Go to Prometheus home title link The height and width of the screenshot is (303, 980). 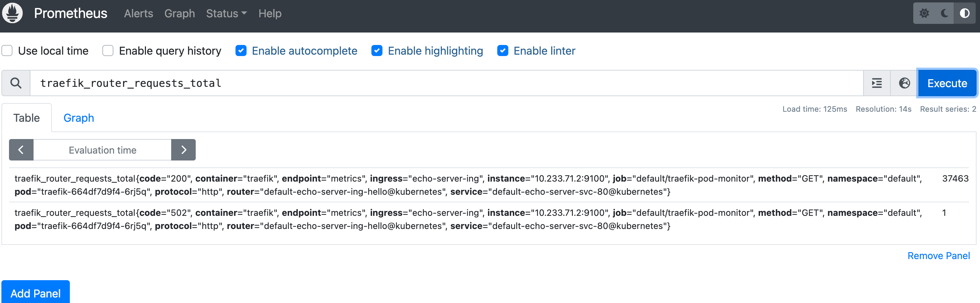click(x=71, y=13)
